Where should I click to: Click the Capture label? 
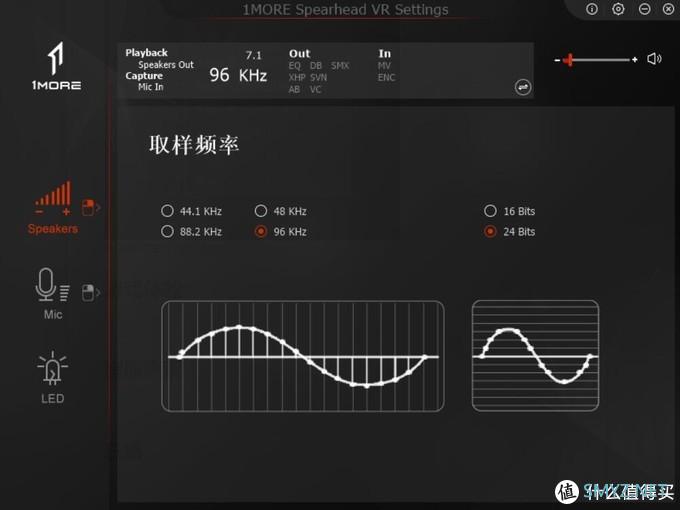click(x=144, y=76)
